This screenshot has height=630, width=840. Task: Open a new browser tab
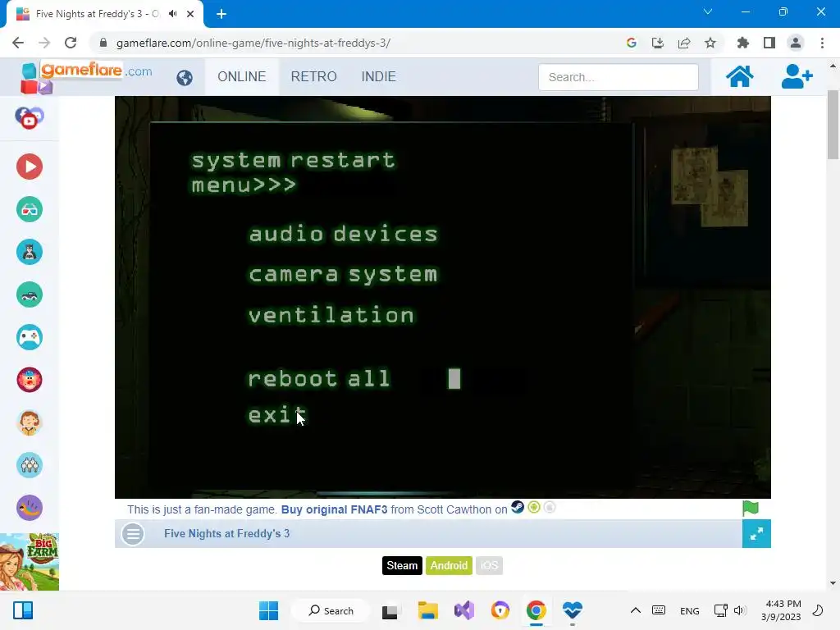tap(221, 14)
